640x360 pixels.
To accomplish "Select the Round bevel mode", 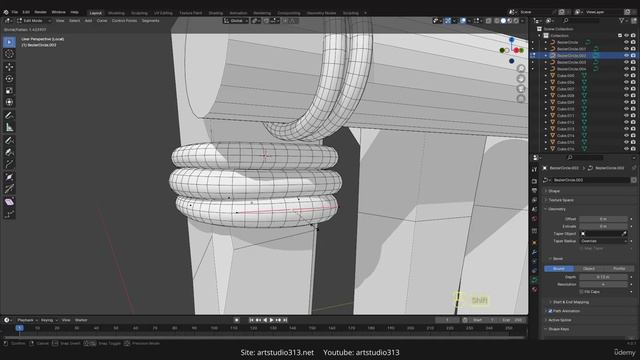I will pos(559,269).
